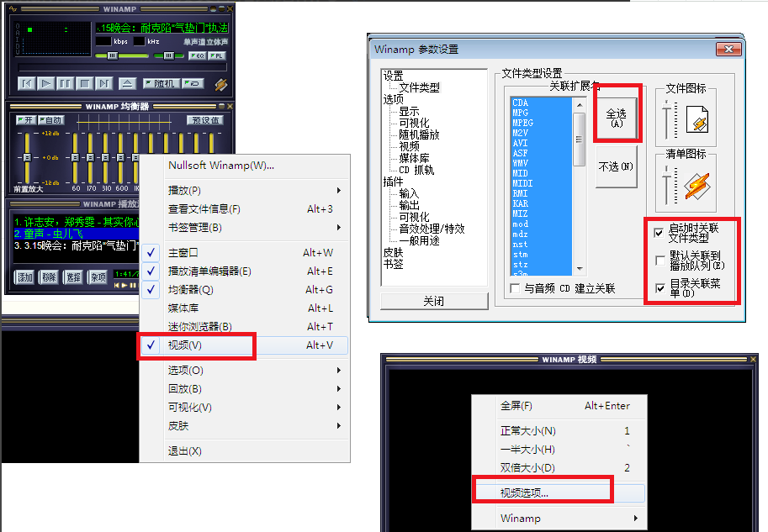The height and width of the screenshot is (532, 768).
Task: Select 显示 in settings tree
Action: (x=409, y=111)
